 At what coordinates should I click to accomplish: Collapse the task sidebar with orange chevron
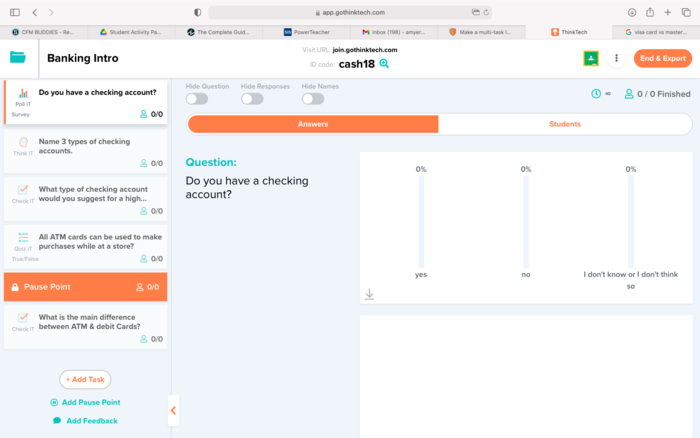[x=173, y=410]
